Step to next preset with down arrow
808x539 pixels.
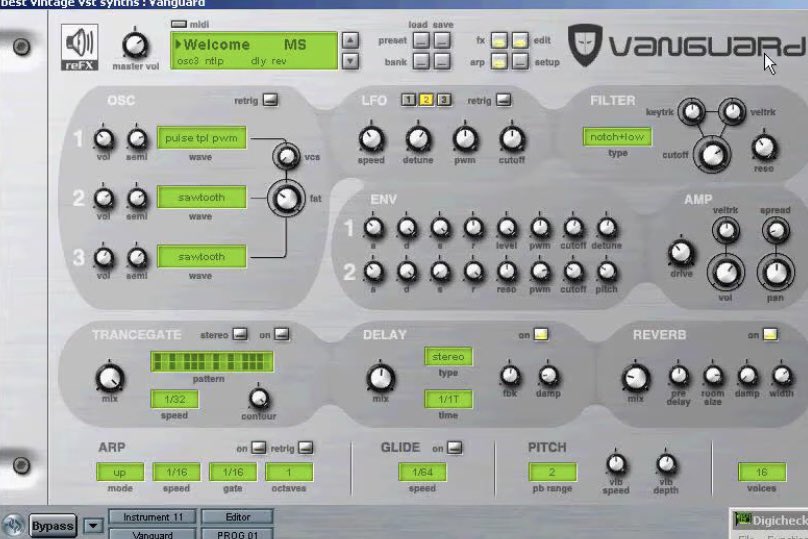[x=350, y=61]
